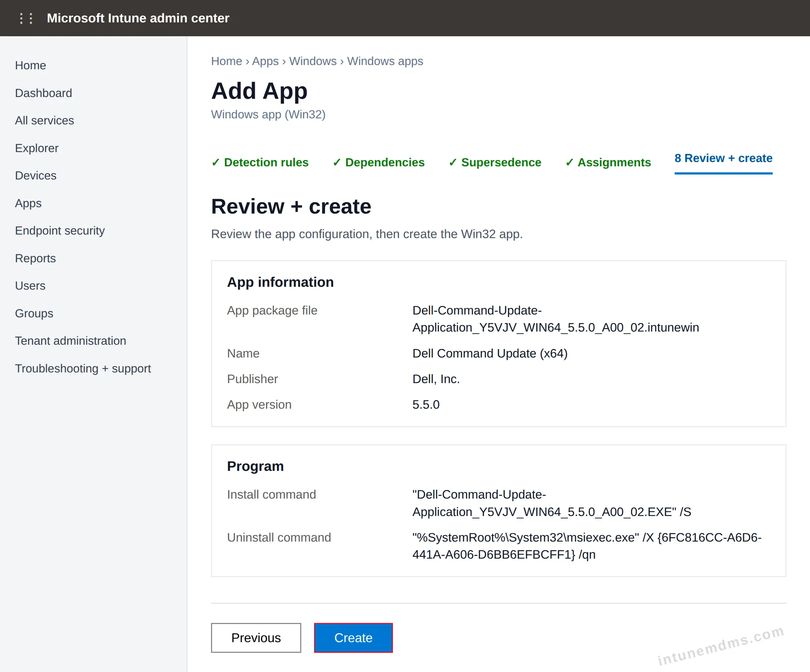Open All services in sidebar

[x=44, y=120]
